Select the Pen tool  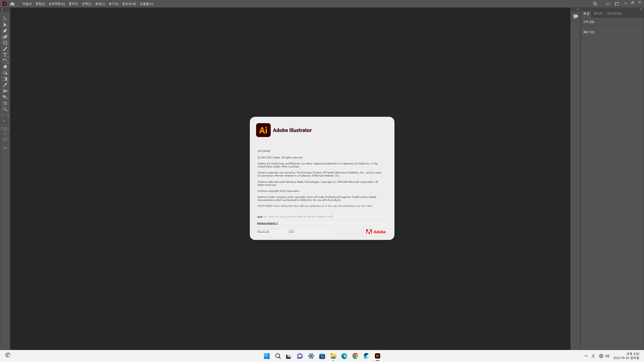click(x=5, y=31)
